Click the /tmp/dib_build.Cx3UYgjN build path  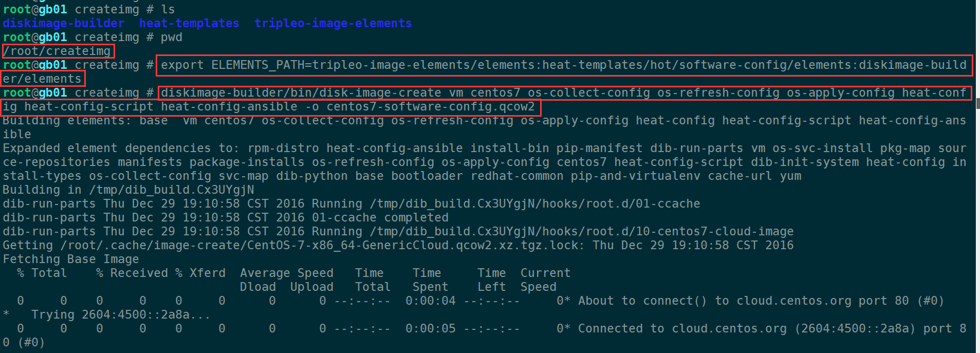point(172,190)
